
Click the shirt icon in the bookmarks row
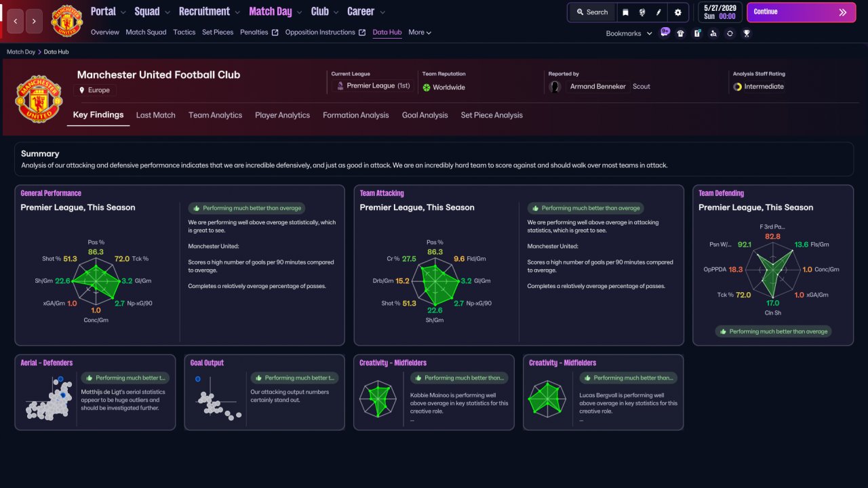coord(681,33)
